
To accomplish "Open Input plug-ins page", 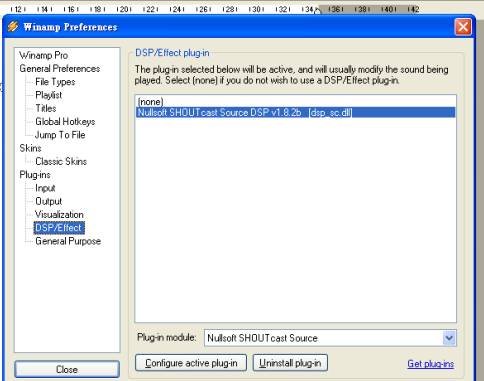I will pos(45,188).
